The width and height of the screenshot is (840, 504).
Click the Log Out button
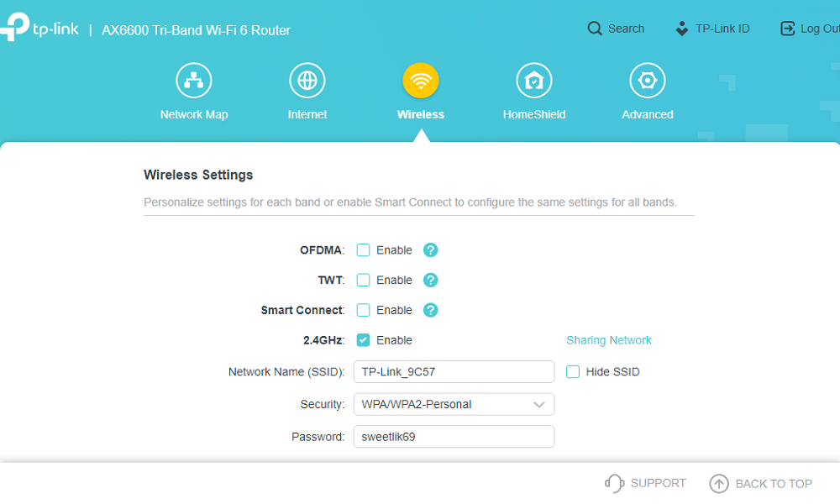coord(810,29)
